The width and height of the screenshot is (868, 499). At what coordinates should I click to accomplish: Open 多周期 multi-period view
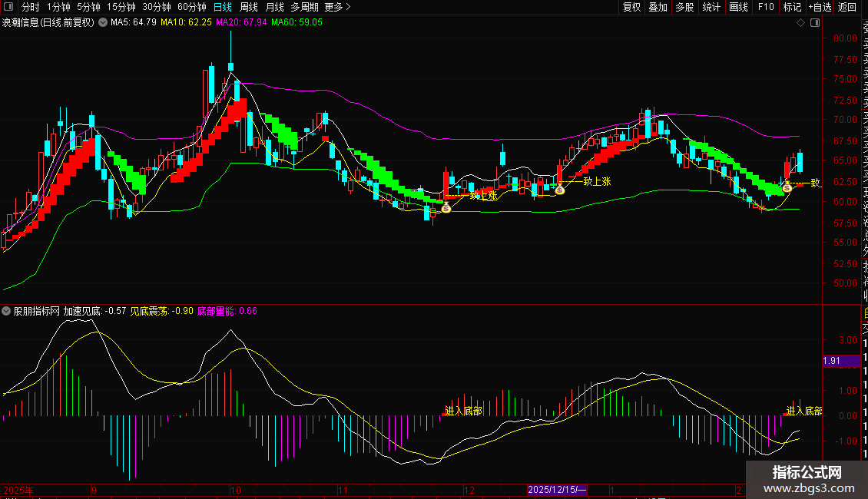[304, 7]
